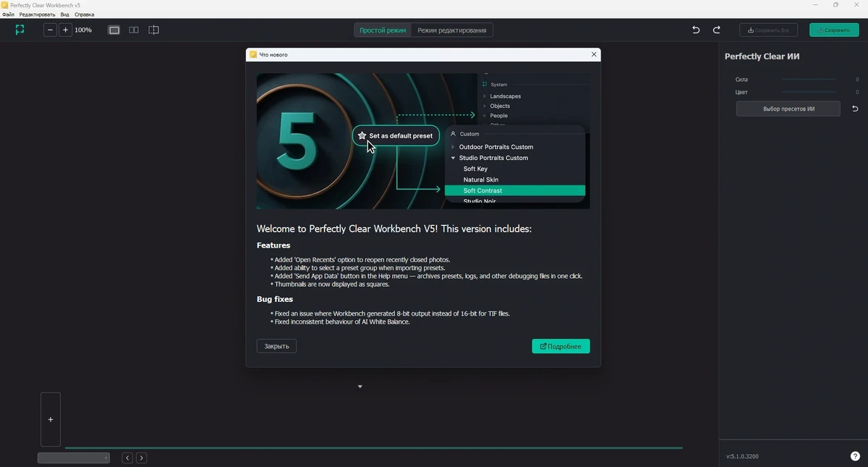The image size is (868, 467).
Task: Click the Закрыть button
Action: click(x=276, y=346)
